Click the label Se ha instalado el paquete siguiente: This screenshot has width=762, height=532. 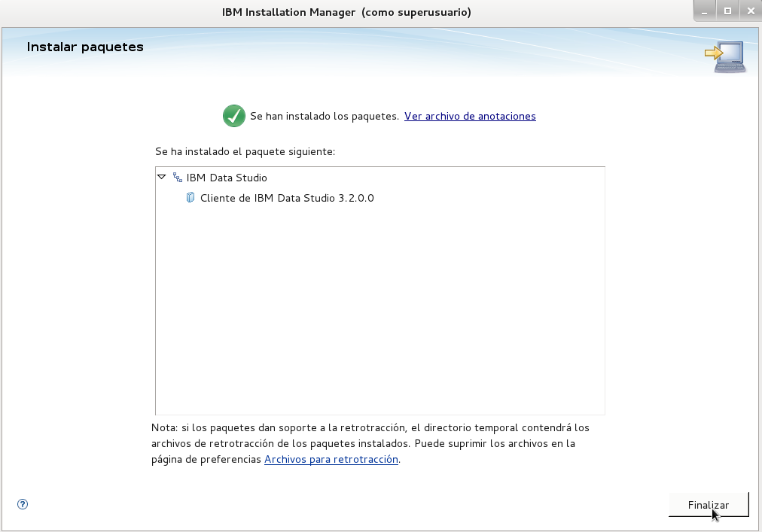[x=245, y=151]
